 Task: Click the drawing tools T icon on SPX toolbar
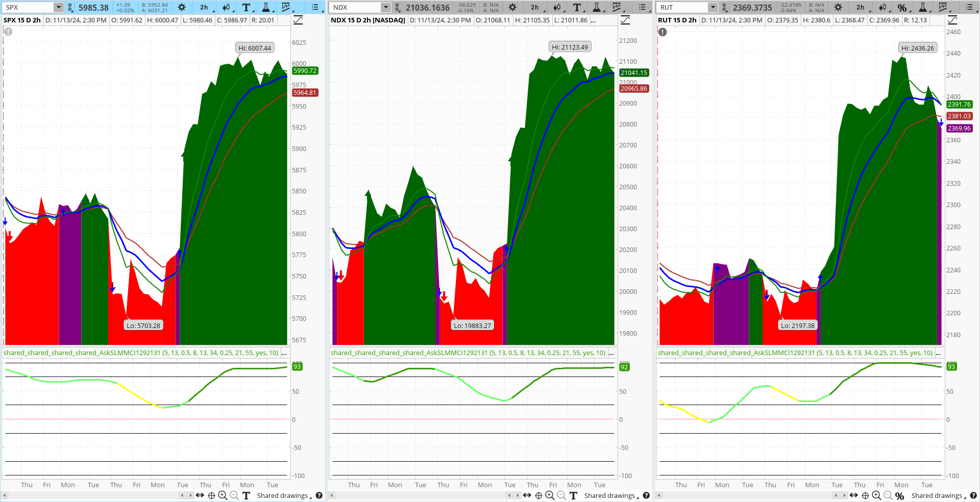click(x=246, y=8)
